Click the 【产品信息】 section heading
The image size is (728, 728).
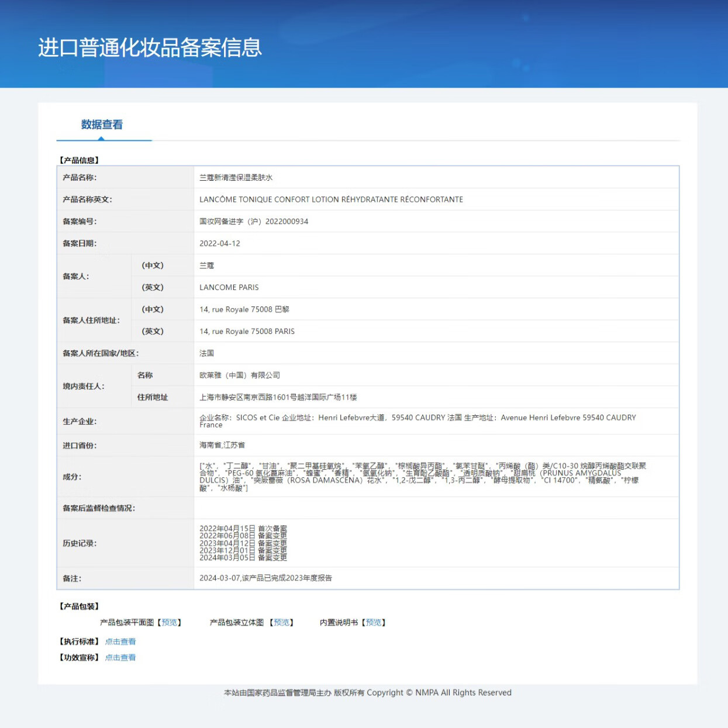tap(80, 160)
